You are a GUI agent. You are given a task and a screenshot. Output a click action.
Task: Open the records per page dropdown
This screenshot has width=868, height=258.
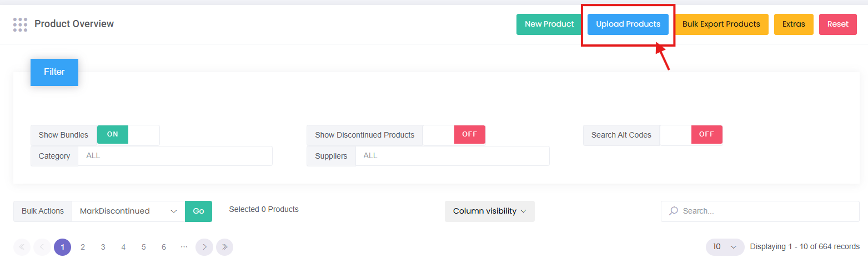[725, 247]
